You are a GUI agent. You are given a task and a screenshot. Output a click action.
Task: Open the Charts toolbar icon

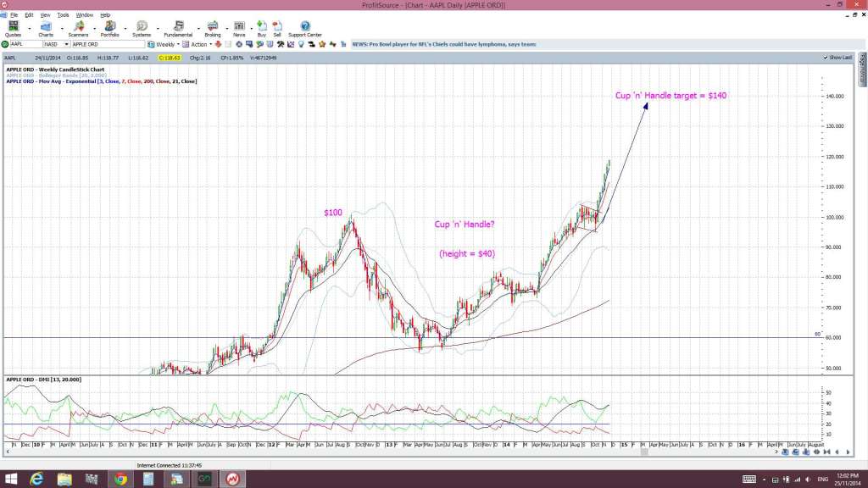coord(46,26)
